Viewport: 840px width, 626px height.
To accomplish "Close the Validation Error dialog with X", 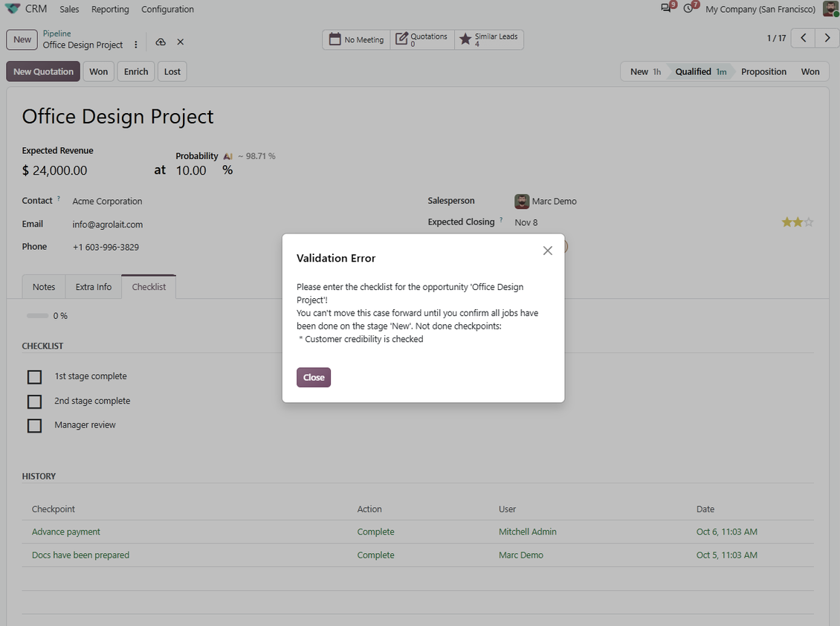I will tap(548, 251).
